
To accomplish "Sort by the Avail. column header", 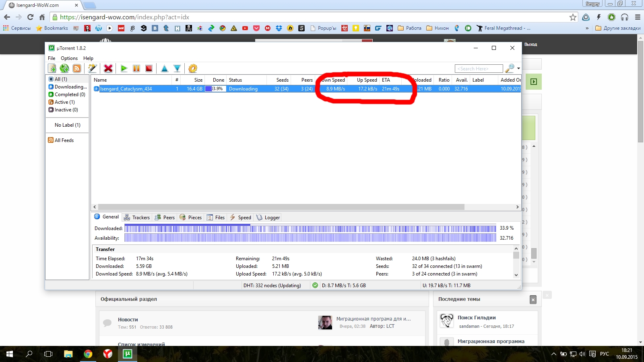I will [x=461, y=80].
